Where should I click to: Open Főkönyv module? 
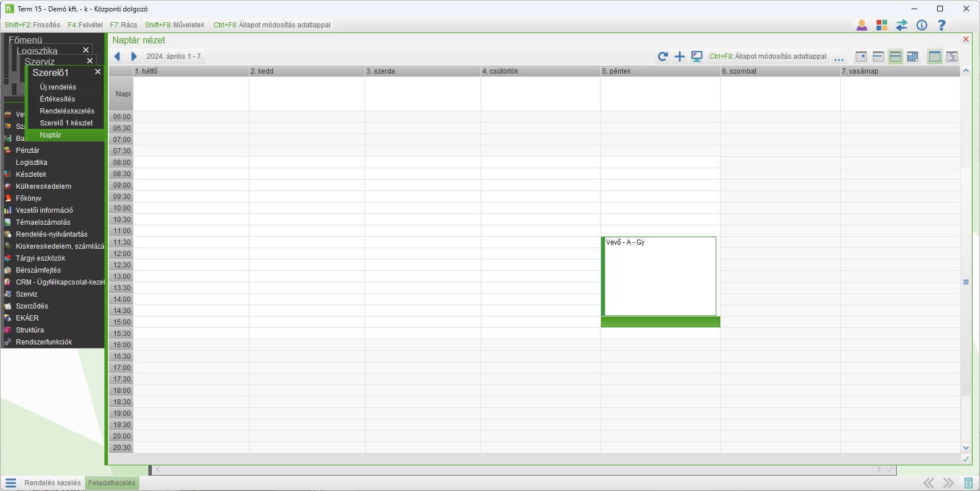click(x=29, y=198)
